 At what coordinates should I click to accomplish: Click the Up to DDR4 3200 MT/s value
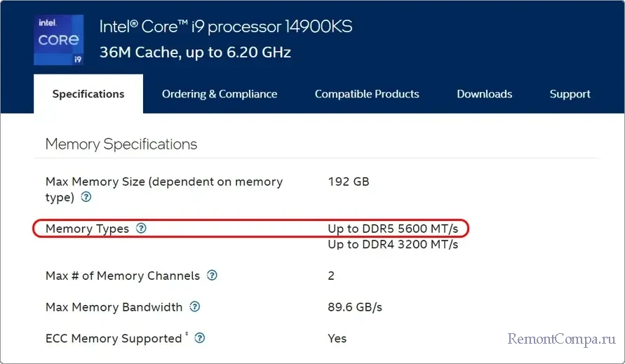393,245
